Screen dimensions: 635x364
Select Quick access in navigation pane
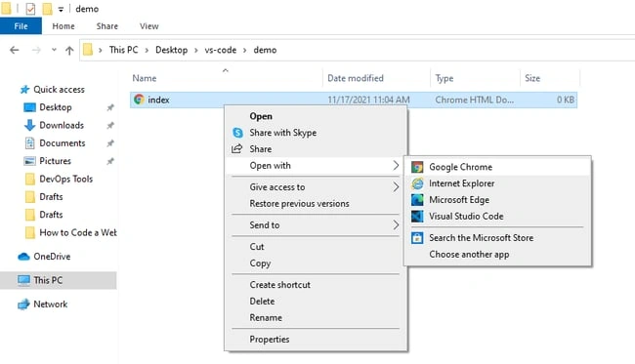59,90
